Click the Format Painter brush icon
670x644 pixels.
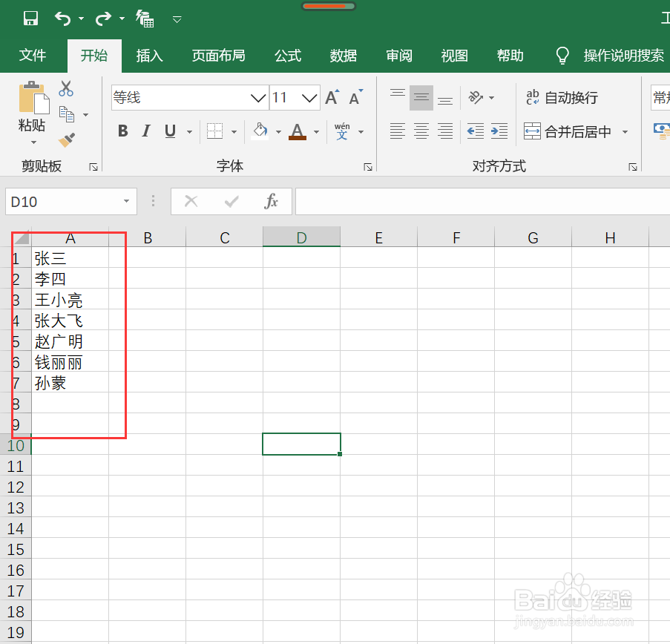[x=67, y=139]
